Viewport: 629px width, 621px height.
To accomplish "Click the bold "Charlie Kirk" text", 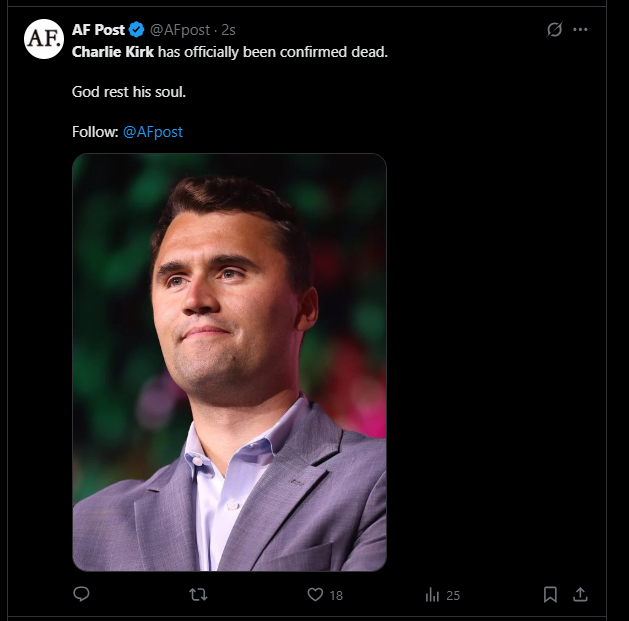I will click(112, 51).
